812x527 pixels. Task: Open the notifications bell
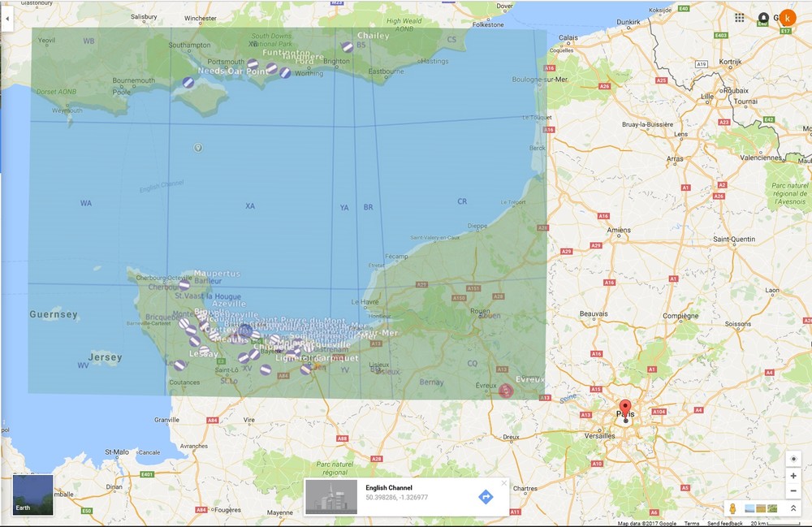click(763, 16)
